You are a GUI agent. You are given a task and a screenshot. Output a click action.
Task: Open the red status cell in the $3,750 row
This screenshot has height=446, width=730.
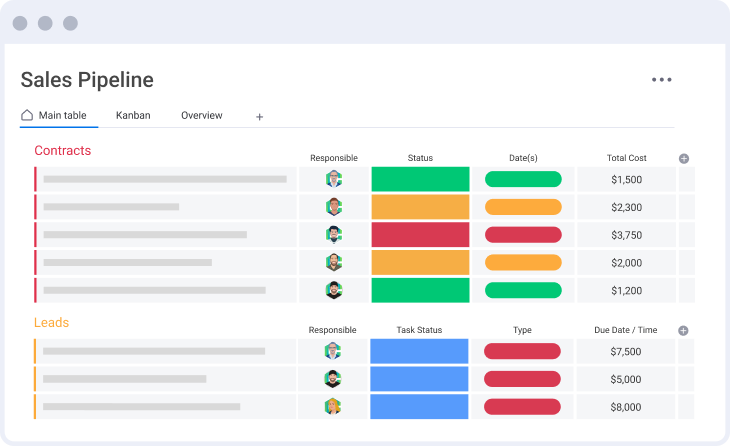click(x=420, y=235)
